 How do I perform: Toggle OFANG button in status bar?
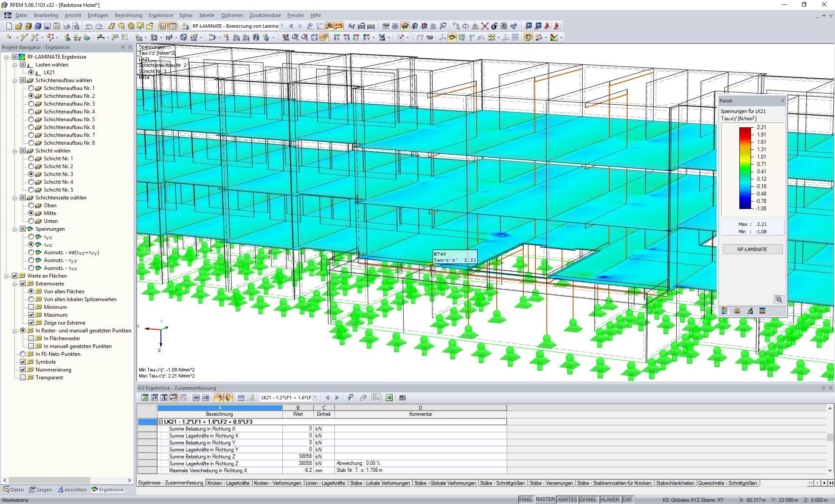[588, 500]
